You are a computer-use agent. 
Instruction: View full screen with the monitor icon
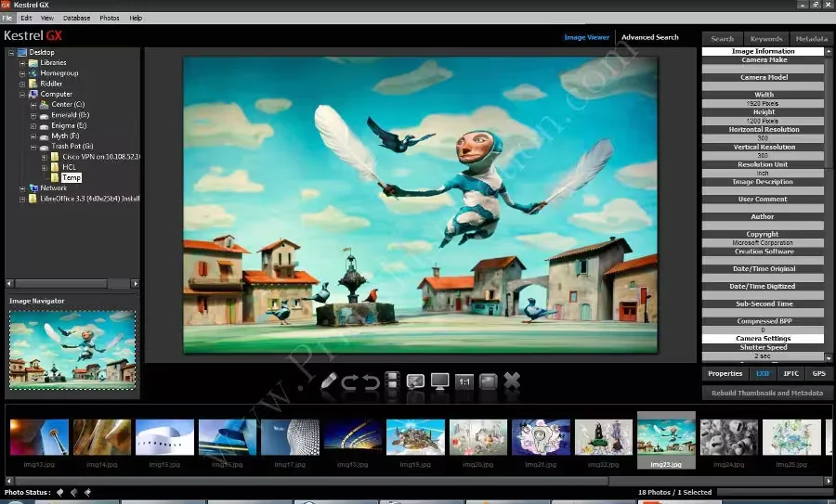[x=440, y=381]
